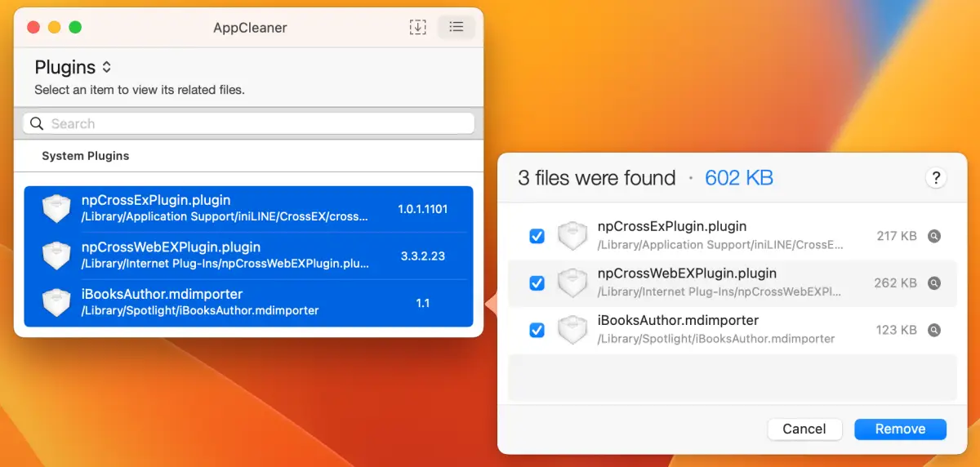
Task: Open help with the question mark button
Action: point(935,178)
